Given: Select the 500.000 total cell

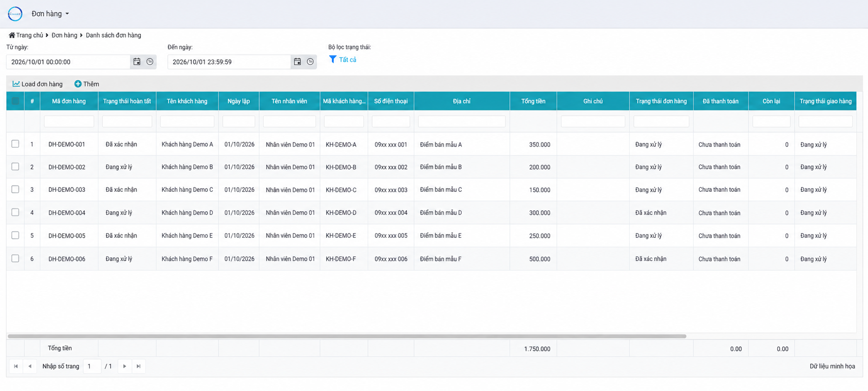Looking at the screenshot, I should 533,259.
